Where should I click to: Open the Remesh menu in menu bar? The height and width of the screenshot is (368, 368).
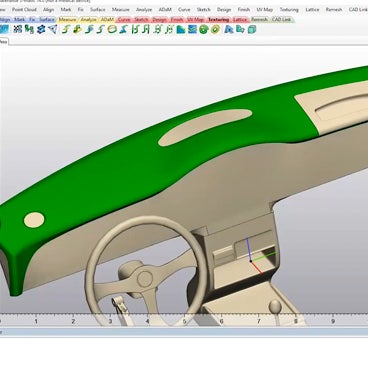[334, 9]
